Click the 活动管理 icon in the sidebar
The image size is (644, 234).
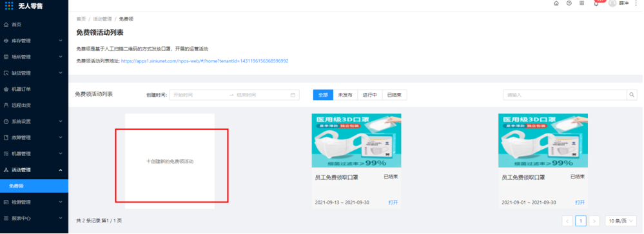pos(6,170)
